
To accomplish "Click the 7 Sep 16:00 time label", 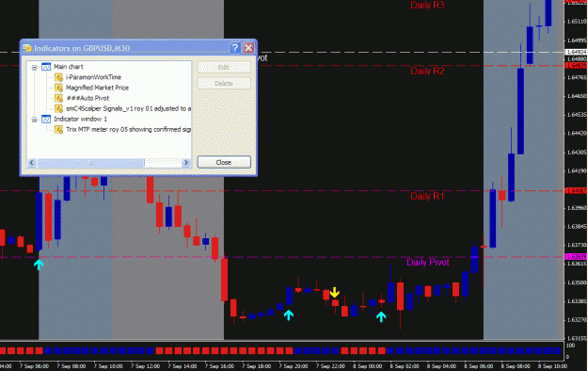I will [x=219, y=366].
